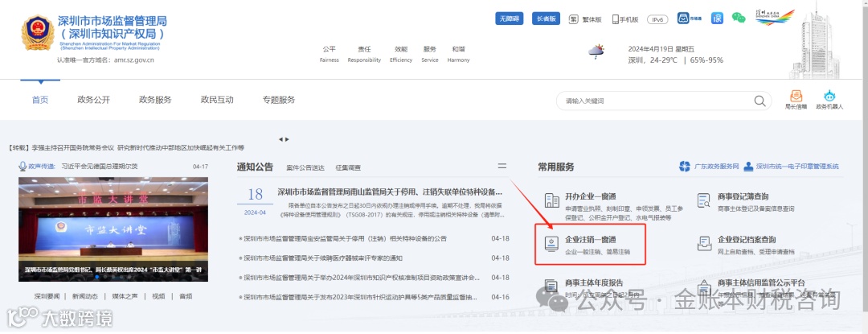Open the 手机版 mobile version
The height and width of the screenshot is (334, 868).
point(625,19)
